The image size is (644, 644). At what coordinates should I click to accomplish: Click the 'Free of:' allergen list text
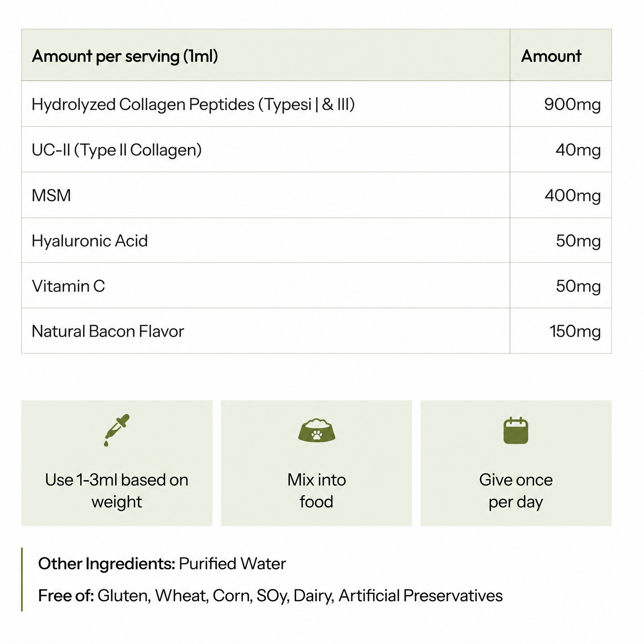tap(270, 596)
